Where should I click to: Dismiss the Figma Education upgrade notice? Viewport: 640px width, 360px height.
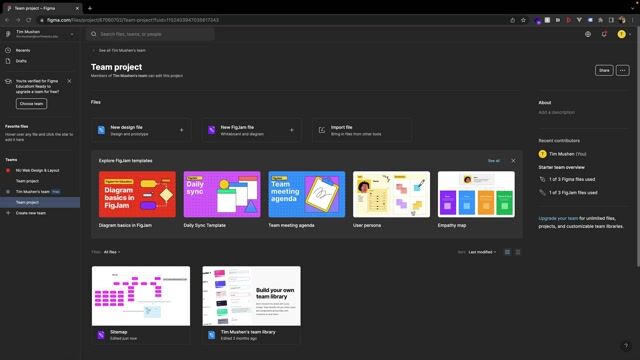[69, 81]
